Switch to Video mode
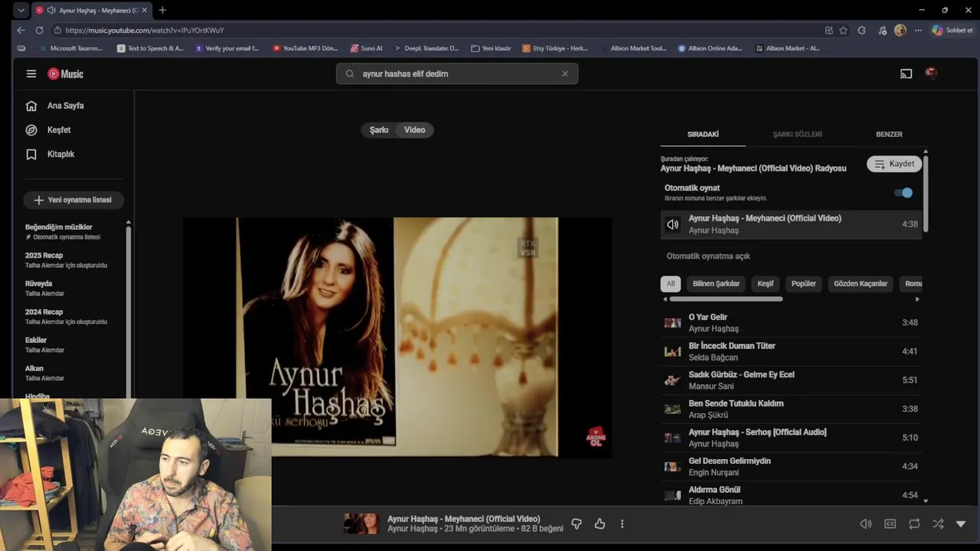 click(415, 130)
